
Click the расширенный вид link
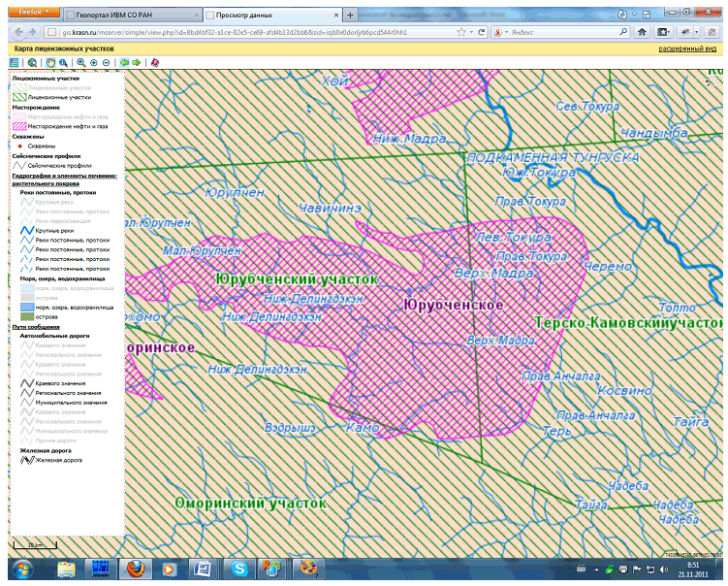pyautogui.click(x=687, y=48)
